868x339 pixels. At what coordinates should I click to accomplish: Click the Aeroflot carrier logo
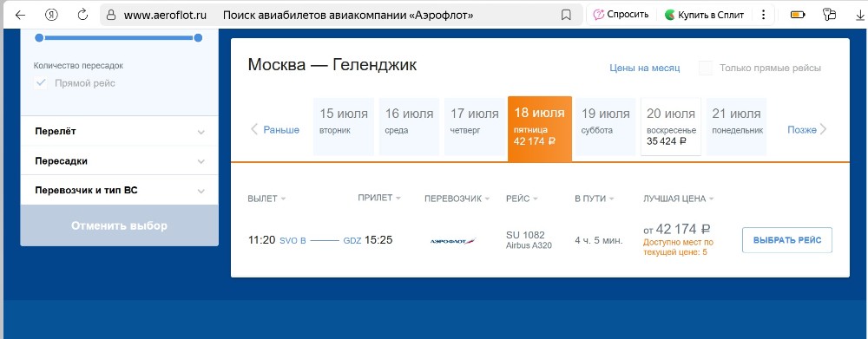(453, 241)
